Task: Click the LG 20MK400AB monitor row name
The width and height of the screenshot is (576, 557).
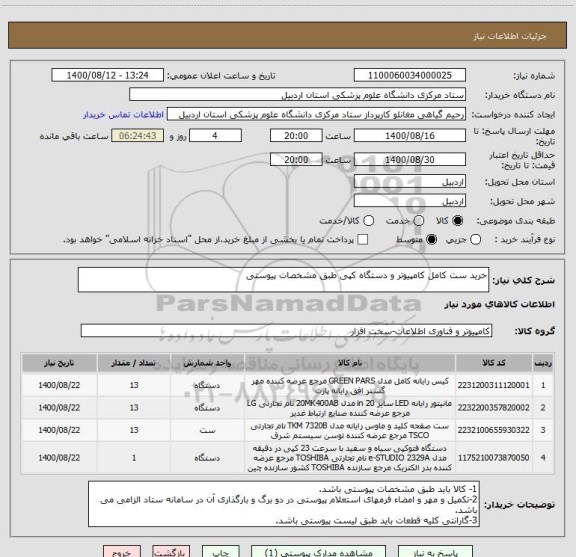Action: [x=350, y=408]
